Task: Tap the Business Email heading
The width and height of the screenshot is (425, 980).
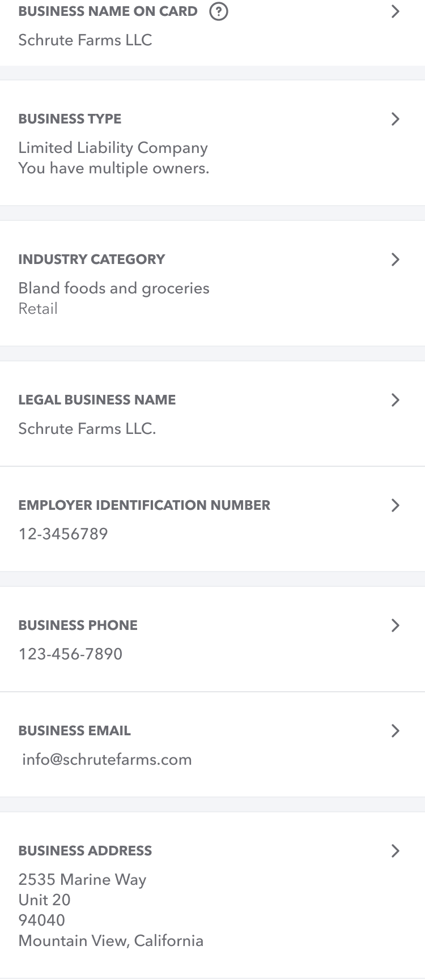Action: 74,731
